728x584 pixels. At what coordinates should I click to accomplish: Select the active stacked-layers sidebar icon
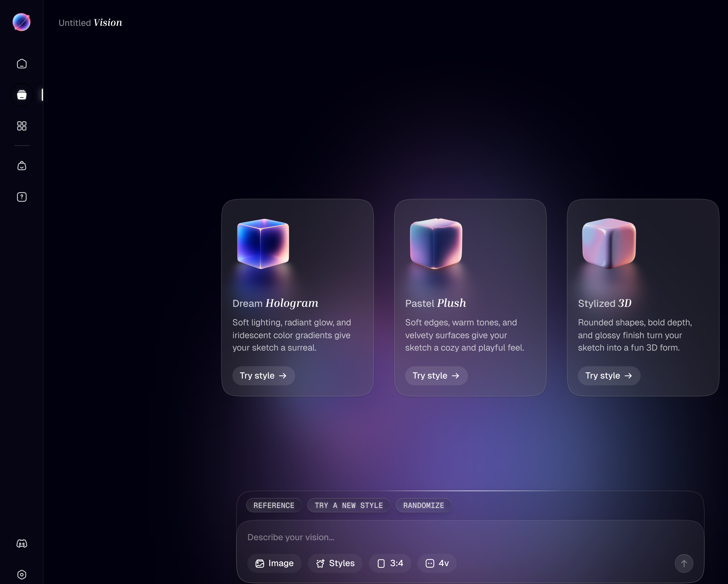[x=22, y=95]
